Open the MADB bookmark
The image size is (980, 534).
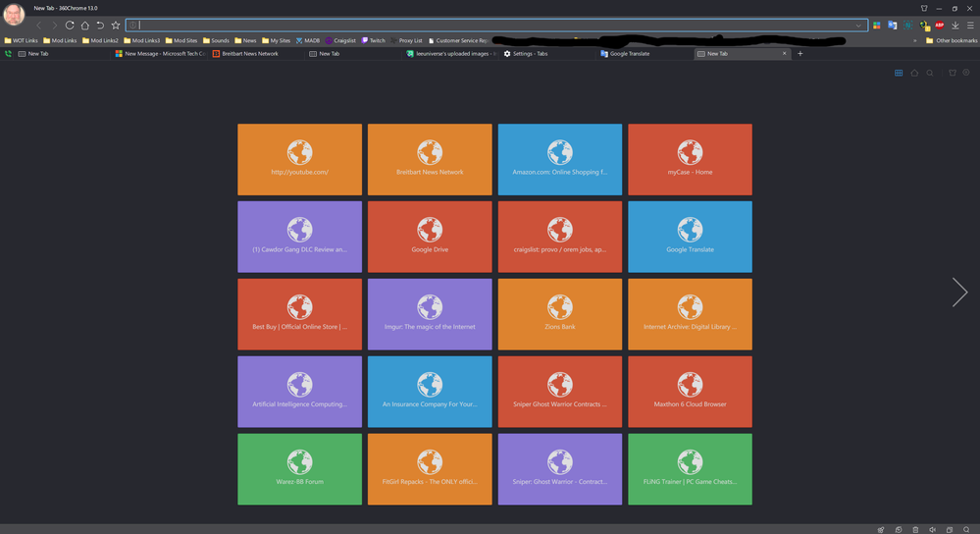307,40
